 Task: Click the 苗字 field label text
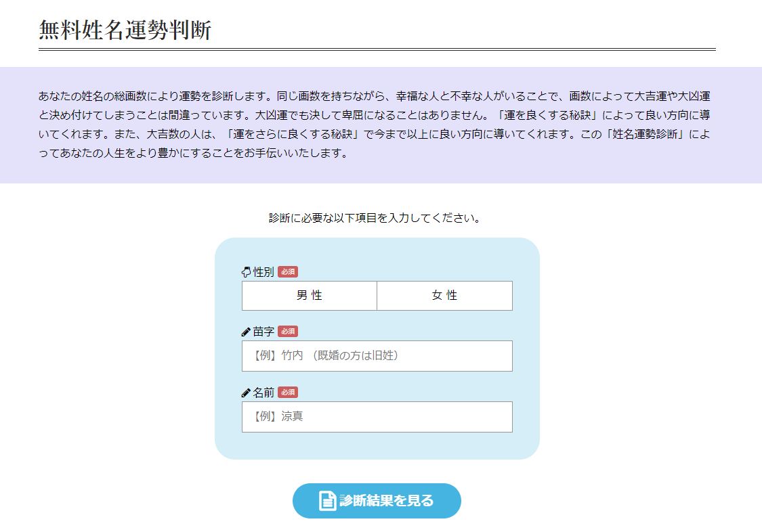coord(263,332)
